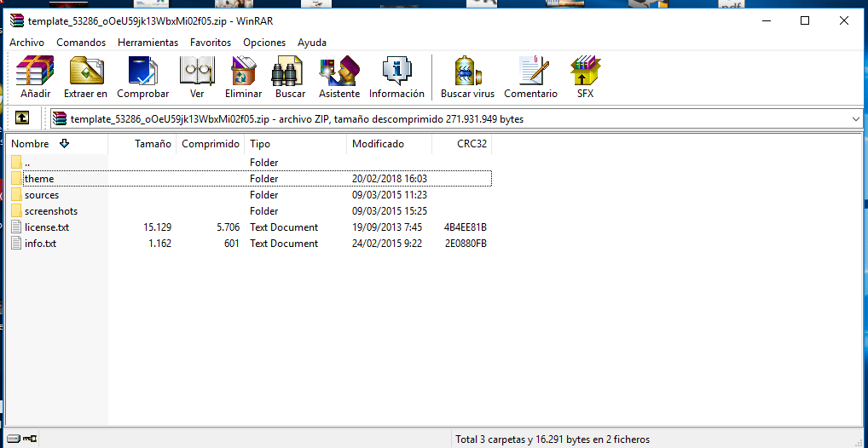
Task: Click CRC32 value 2E0880FB
Action: pyautogui.click(x=466, y=243)
